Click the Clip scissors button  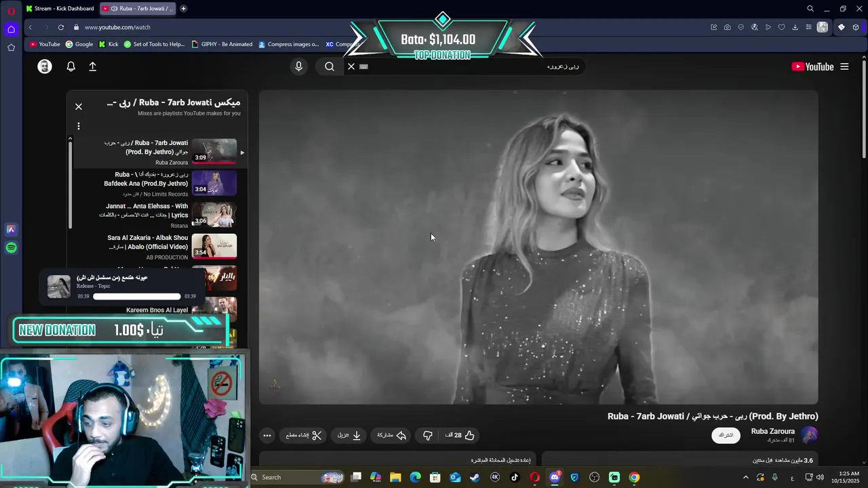(x=303, y=435)
